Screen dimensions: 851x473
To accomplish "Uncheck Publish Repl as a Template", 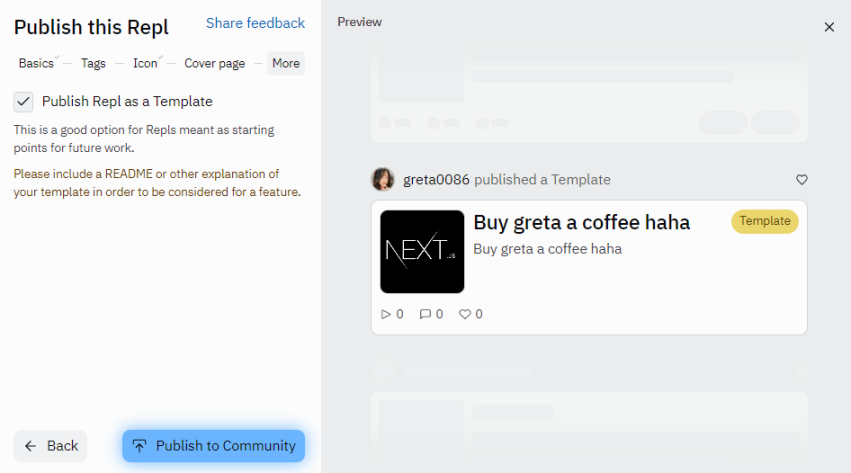I will 24,101.
